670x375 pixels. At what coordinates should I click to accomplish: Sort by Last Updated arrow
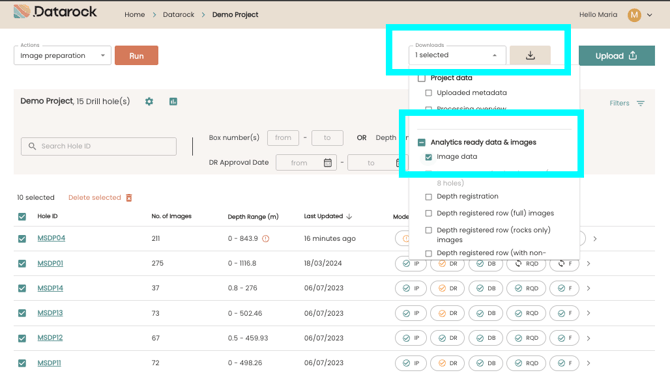click(x=349, y=216)
